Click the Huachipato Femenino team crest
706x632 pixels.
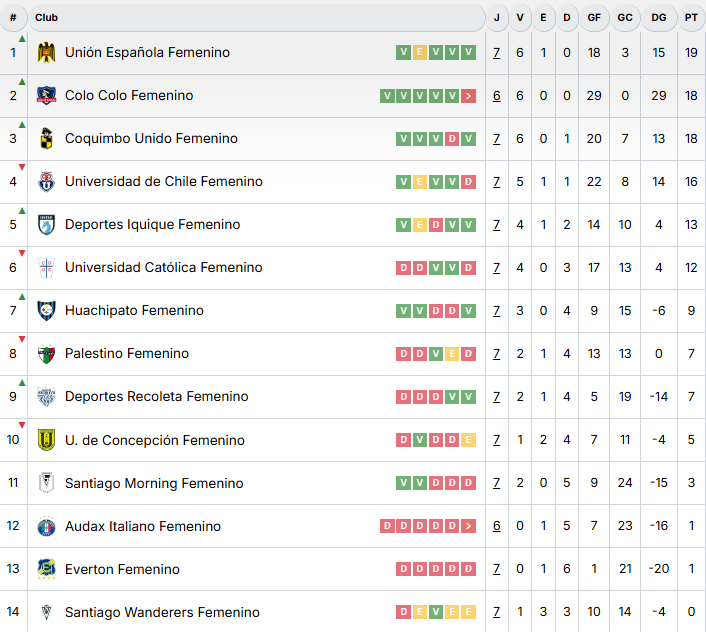(x=46, y=311)
